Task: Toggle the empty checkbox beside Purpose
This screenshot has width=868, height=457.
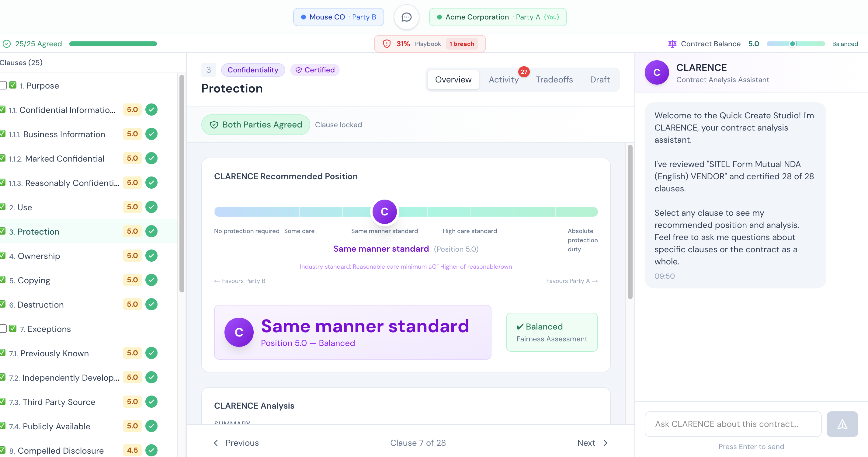Action: pyautogui.click(x=3, y=85)
